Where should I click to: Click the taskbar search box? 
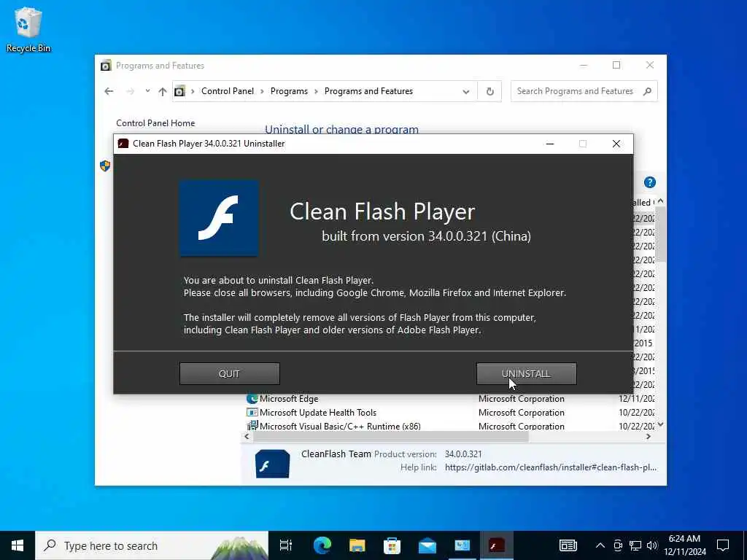coord(152,545)
